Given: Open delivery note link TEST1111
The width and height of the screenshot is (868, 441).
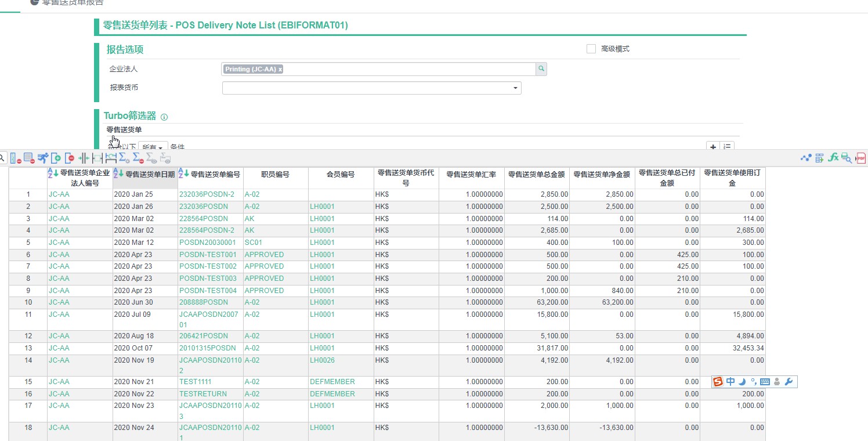Looking at the screenshot, I should point(195,382).
